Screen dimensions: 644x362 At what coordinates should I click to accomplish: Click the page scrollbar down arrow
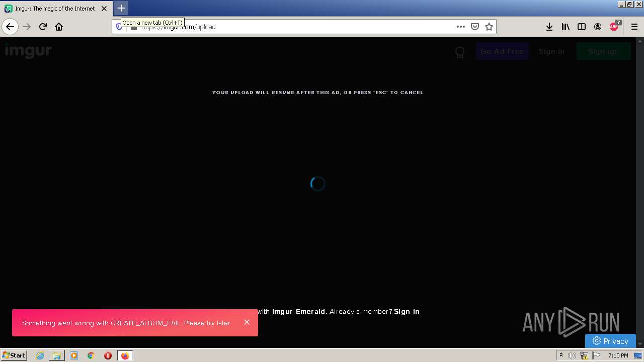pyautogui.click(x=640, y=343)
